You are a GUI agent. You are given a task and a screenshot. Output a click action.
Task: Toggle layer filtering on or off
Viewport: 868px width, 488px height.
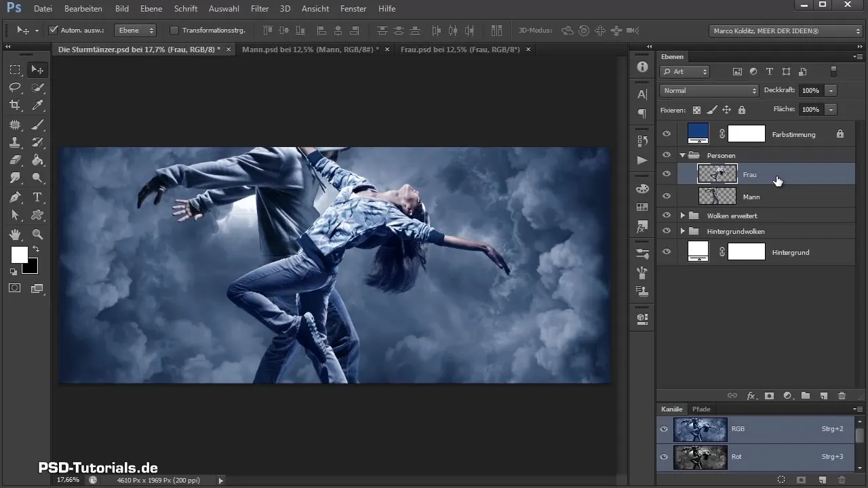[834, 71]
